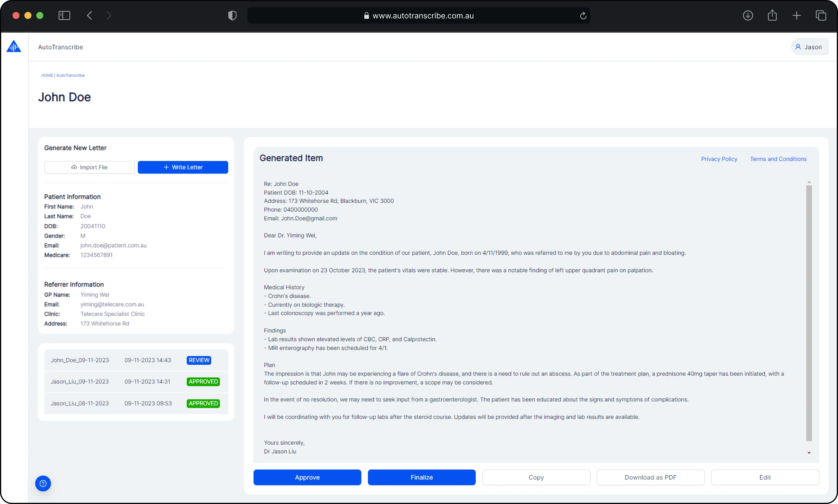Click the HOME breadcrumb link
Viewport: 838px width, 504px height.
pyautogui.click(x=47, y=75)
